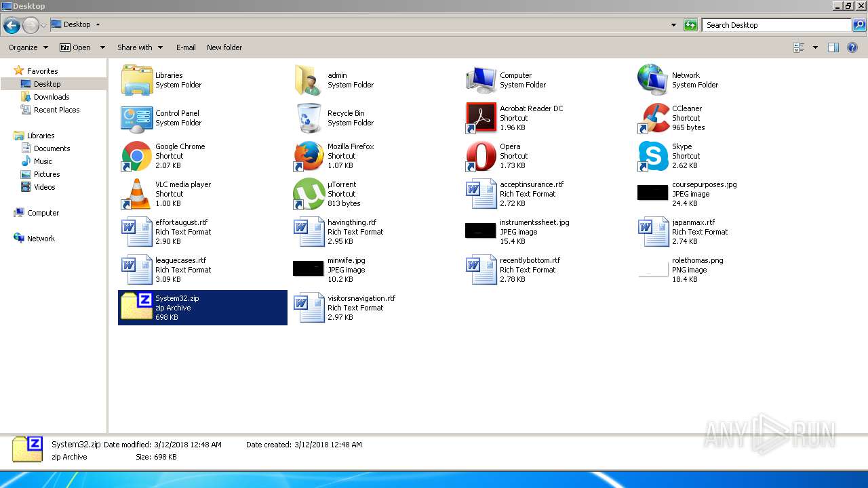This screenshot has height=488, width=868.
Task: Select the admin user folder icon
Action: pos(309,80)
